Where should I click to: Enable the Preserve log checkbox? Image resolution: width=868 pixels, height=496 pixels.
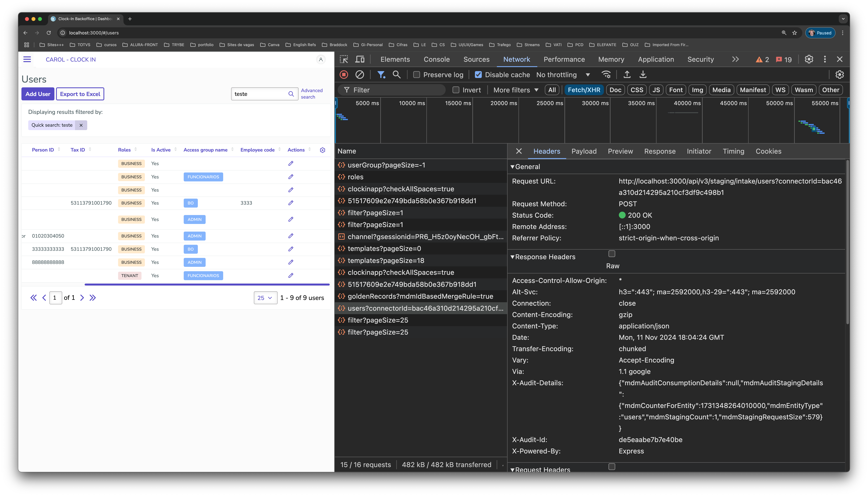416,75
